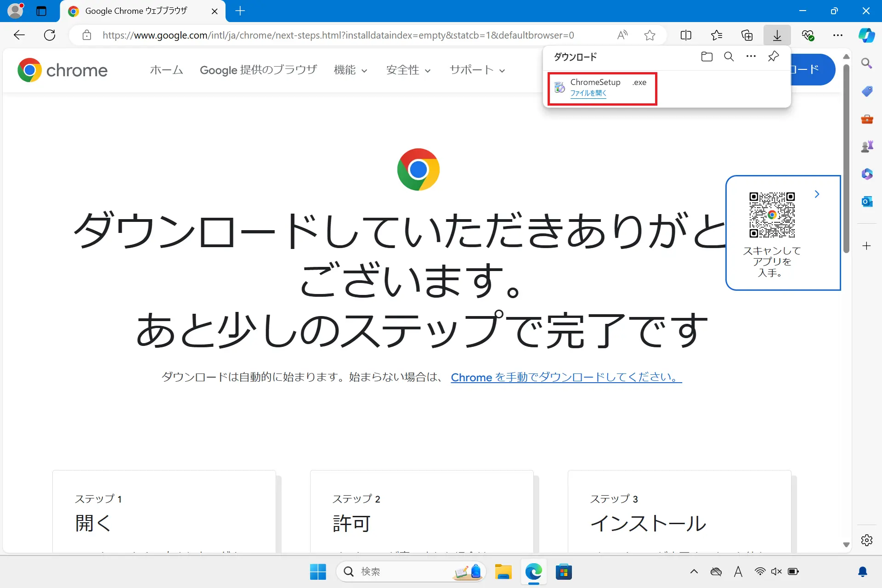This screenshot has height=588, width=882.
Task: Expand the 安全性 dropdown menu
Action: click(x=408, y=70)
